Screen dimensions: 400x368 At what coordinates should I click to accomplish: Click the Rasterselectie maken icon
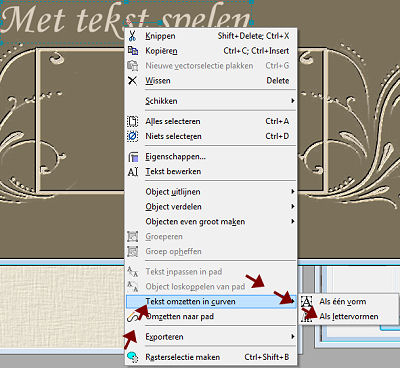pyautogui.click(x=133, y=357)
